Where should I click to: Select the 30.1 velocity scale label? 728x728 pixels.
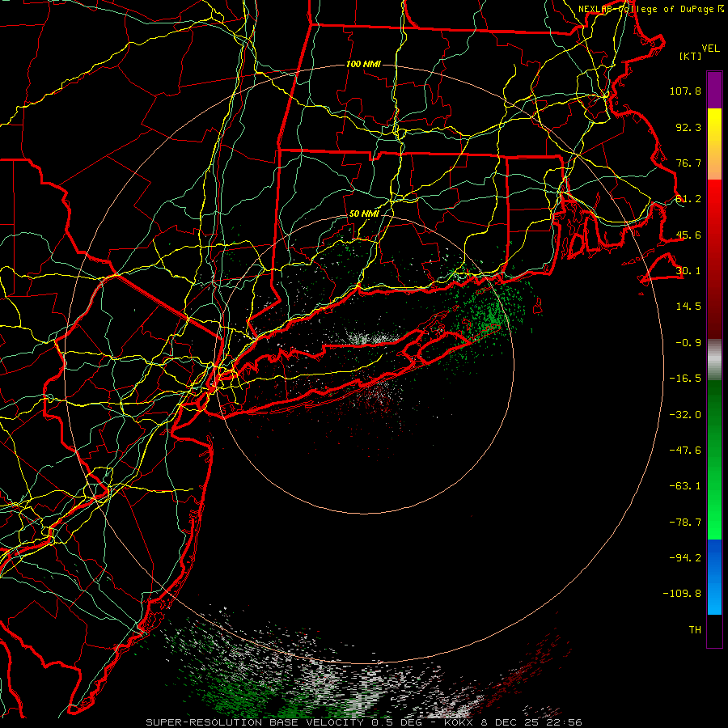tap(688, 271)
